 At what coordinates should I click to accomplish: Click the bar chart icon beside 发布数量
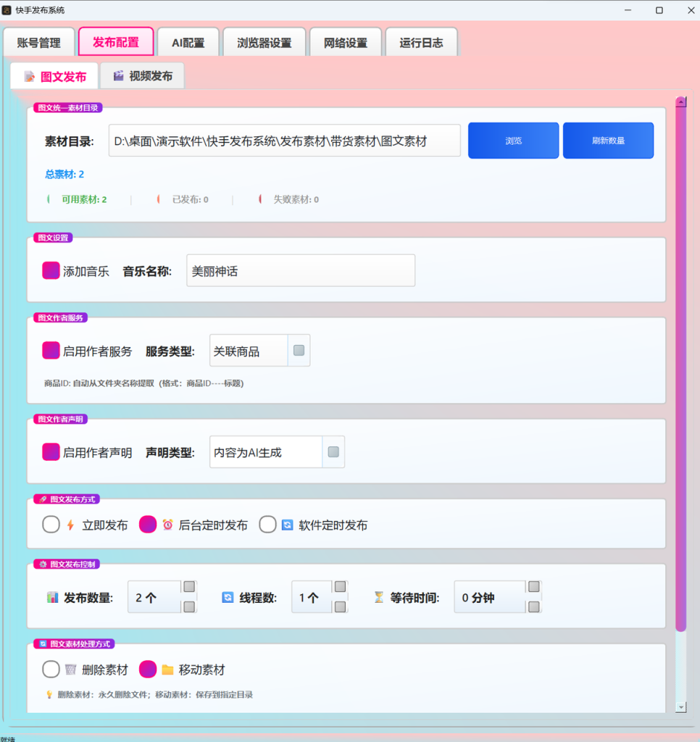pos(52,597)
